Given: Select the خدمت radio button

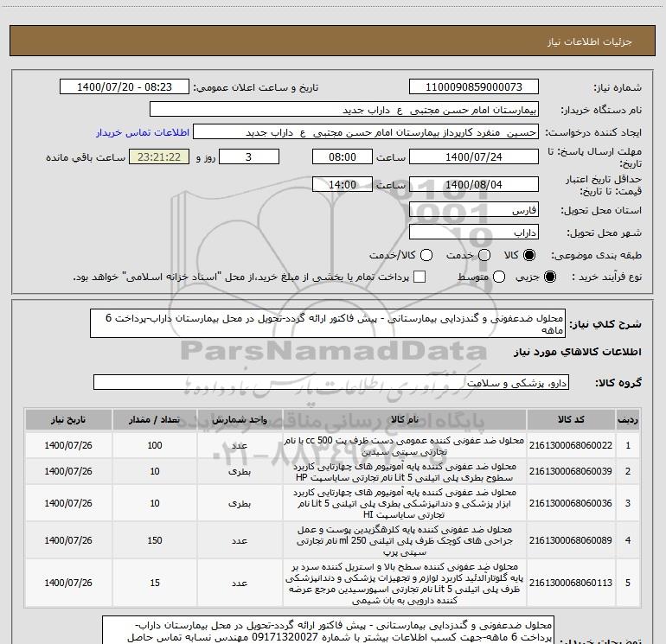Looking at the screenshot, I should [484, 255].
